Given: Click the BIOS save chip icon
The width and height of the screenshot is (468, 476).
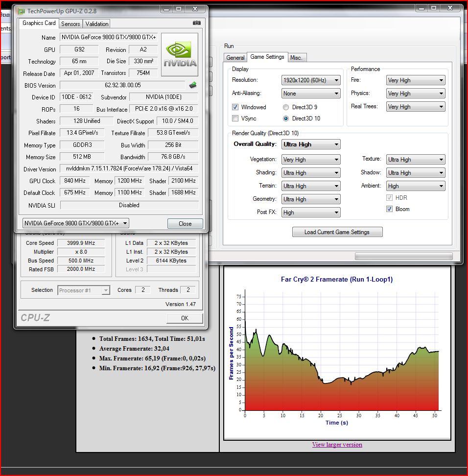Looking at the screenshot, I should 193,85.
